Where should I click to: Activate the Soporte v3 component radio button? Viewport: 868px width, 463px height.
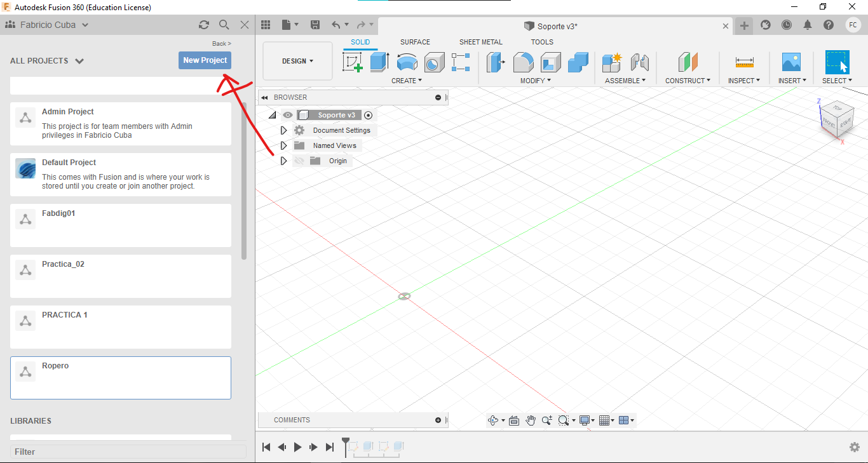click(x=368, y=115)
